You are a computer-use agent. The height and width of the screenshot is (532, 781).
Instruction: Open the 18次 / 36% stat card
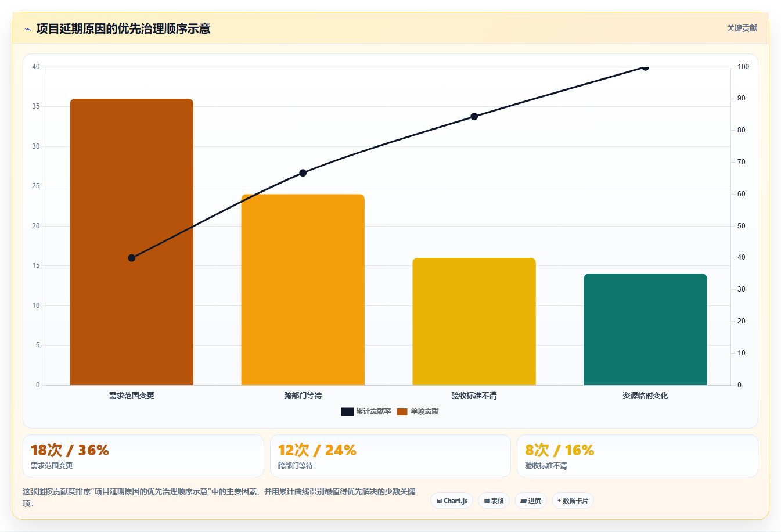143,456
